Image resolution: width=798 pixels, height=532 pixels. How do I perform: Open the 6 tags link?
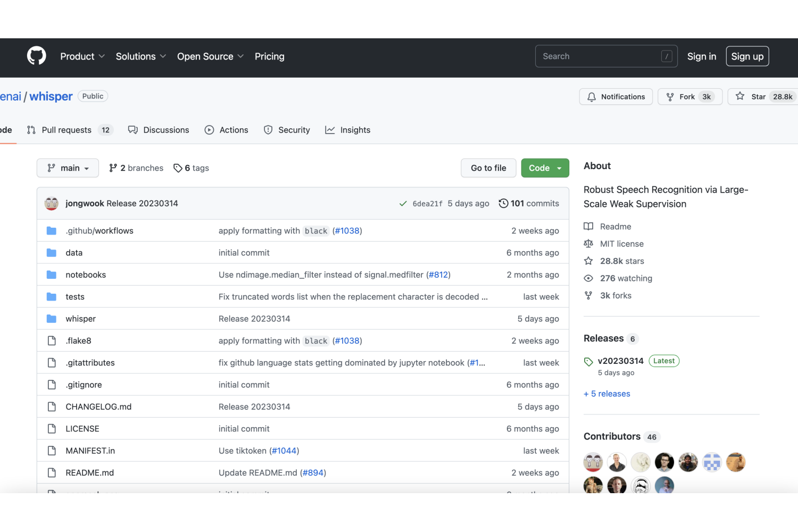coord(192,168)
